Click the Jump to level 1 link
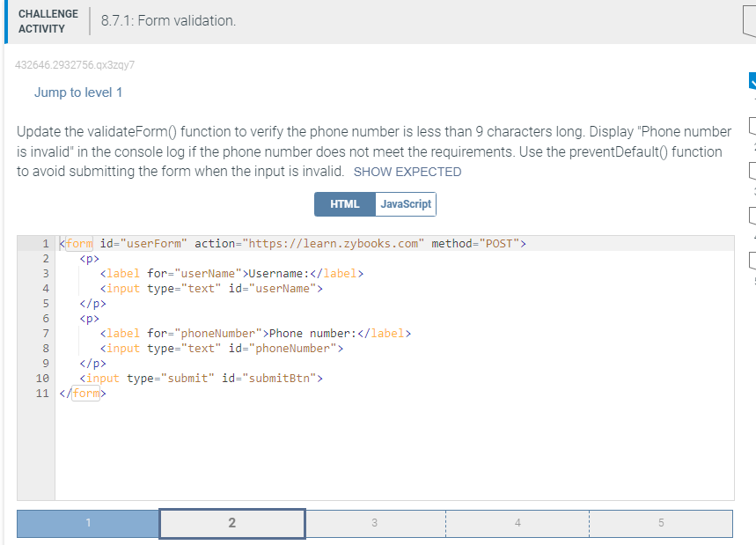Screen dimensions: 756x545 click(x=78, y=92)
